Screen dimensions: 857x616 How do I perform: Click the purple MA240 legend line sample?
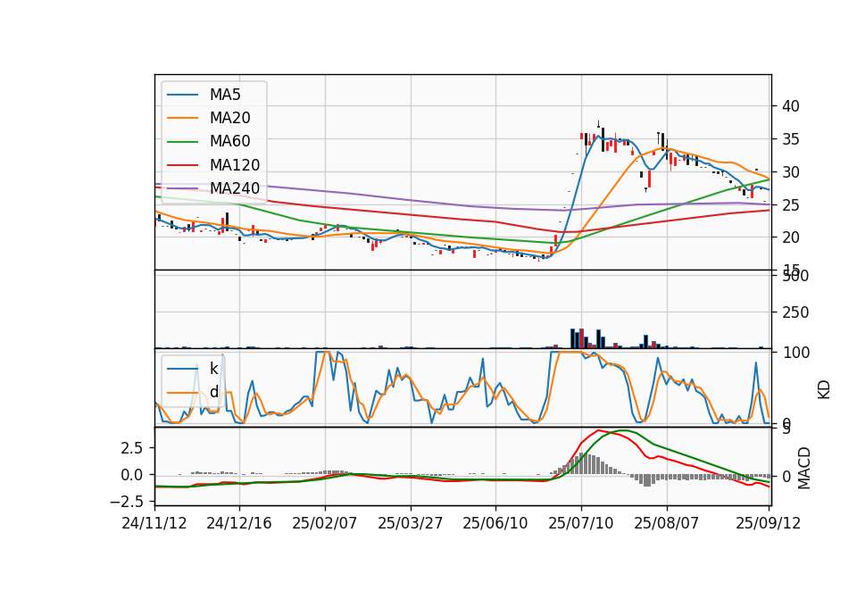182,188
